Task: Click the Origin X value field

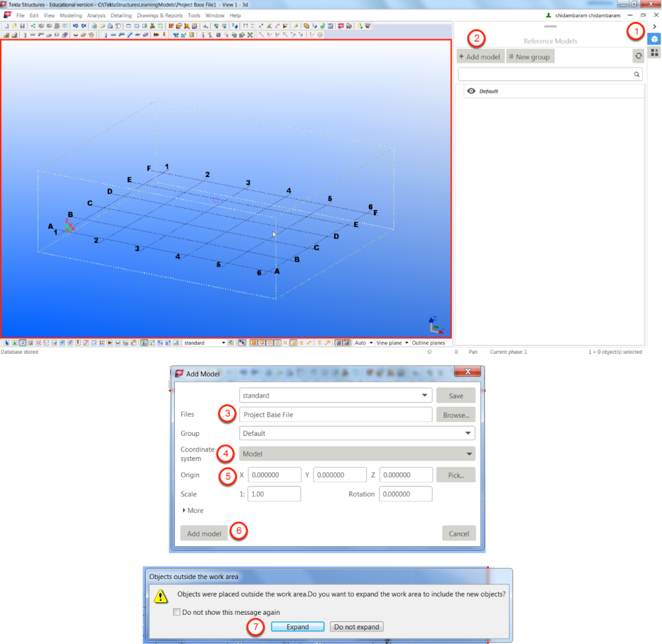Action: 274,475
